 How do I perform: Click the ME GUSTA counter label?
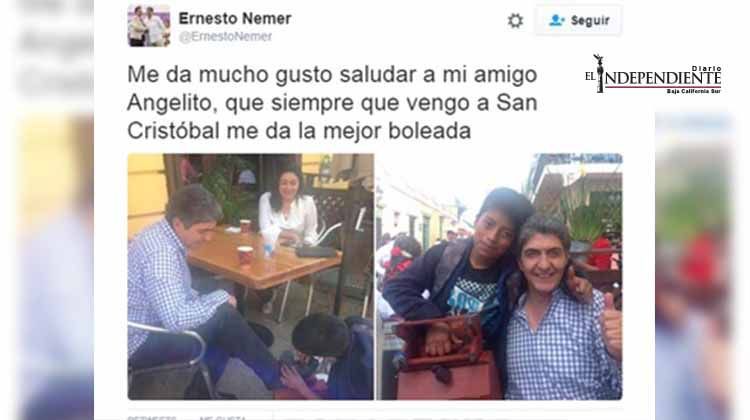(223, 418)
